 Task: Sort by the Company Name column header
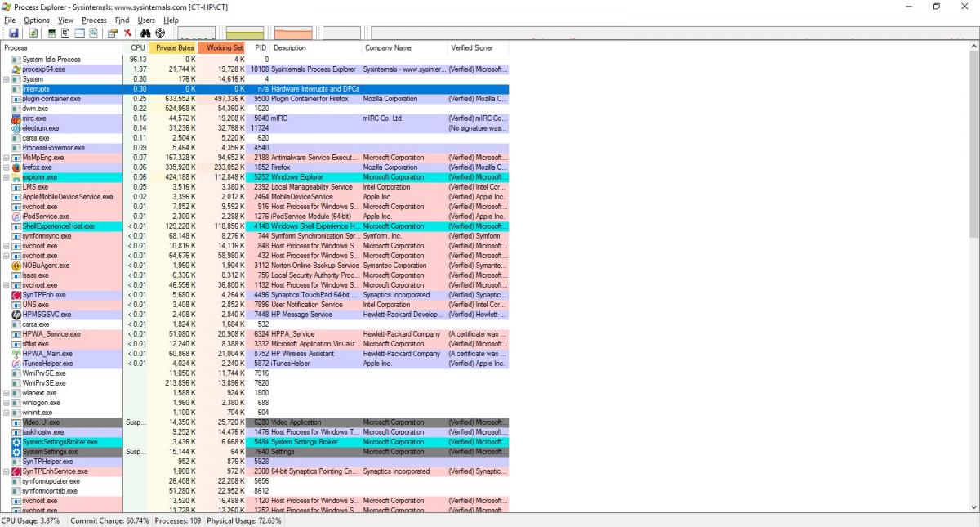click(x=404, y=48)
